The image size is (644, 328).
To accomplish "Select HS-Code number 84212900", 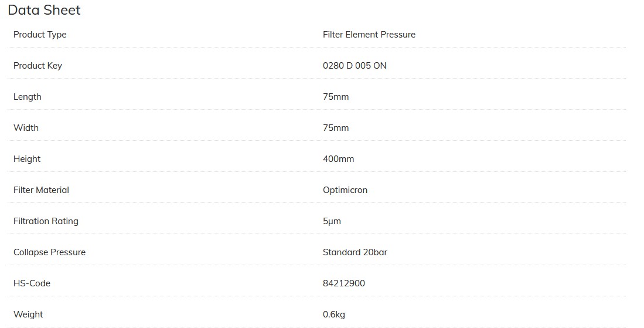I will (343, 283).
